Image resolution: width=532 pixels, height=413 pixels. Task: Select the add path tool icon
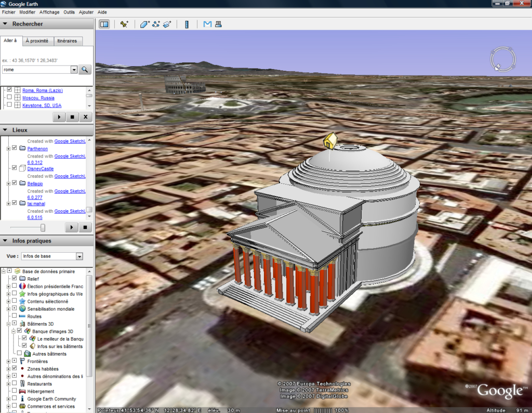point(156,24)
